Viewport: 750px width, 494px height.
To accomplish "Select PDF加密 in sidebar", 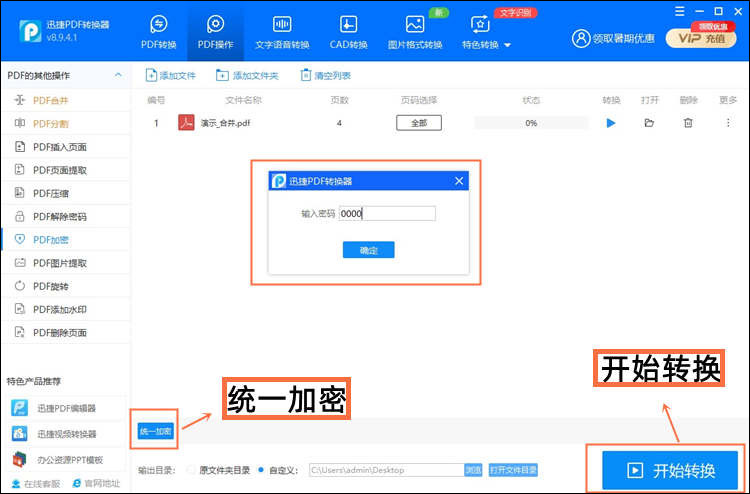I will [66, 240].
